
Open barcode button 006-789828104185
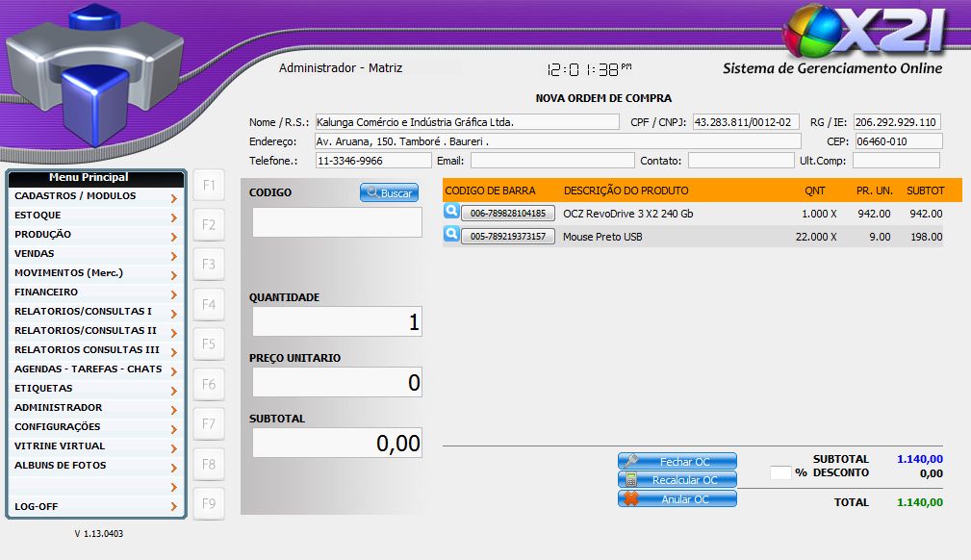point(508,214)
